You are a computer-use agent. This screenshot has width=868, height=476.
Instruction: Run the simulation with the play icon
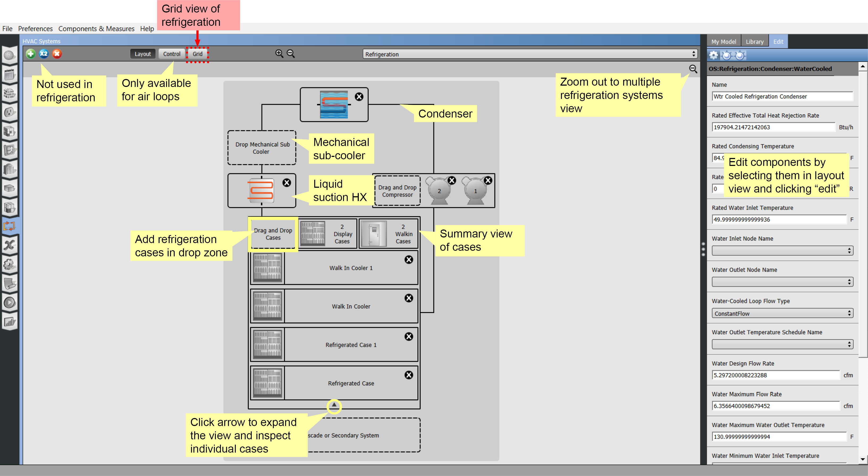[x=9, y=303]
